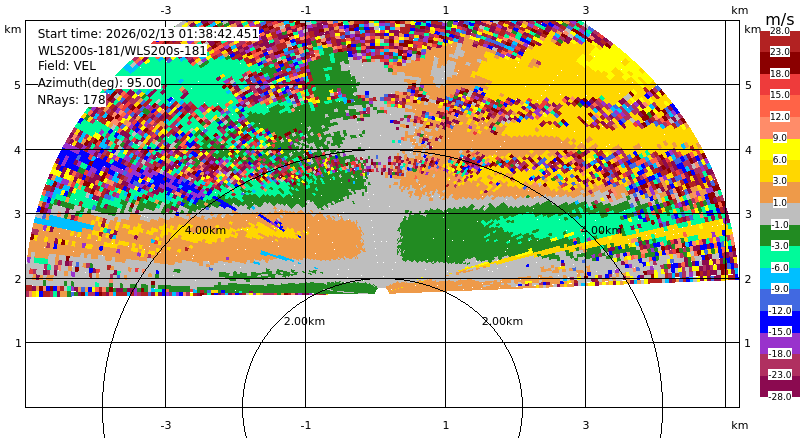Click the left 4.00km range ring label

pyautogui.click(x=205, y=230)
